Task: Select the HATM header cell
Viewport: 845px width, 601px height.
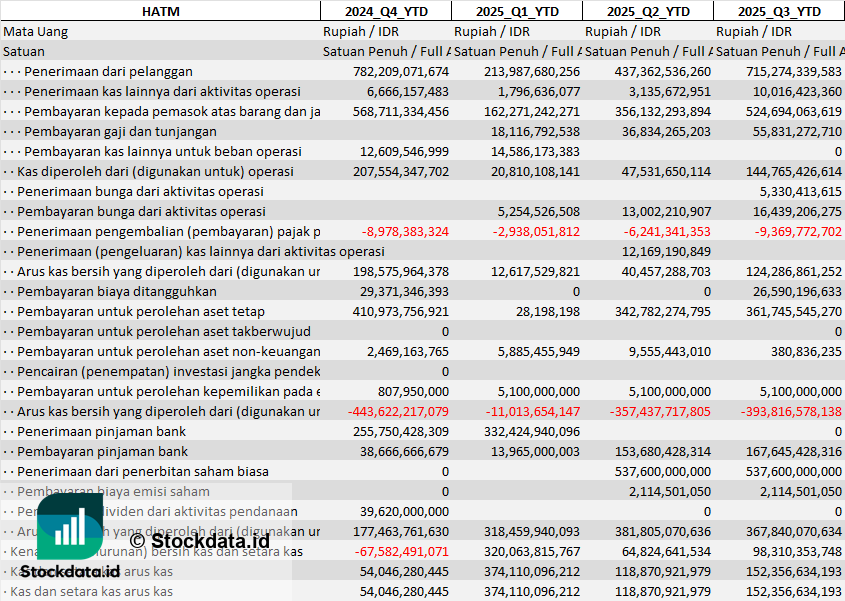Action: 160,11
